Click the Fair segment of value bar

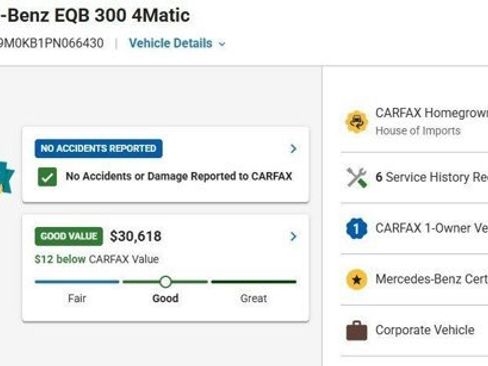coord(77,282)
